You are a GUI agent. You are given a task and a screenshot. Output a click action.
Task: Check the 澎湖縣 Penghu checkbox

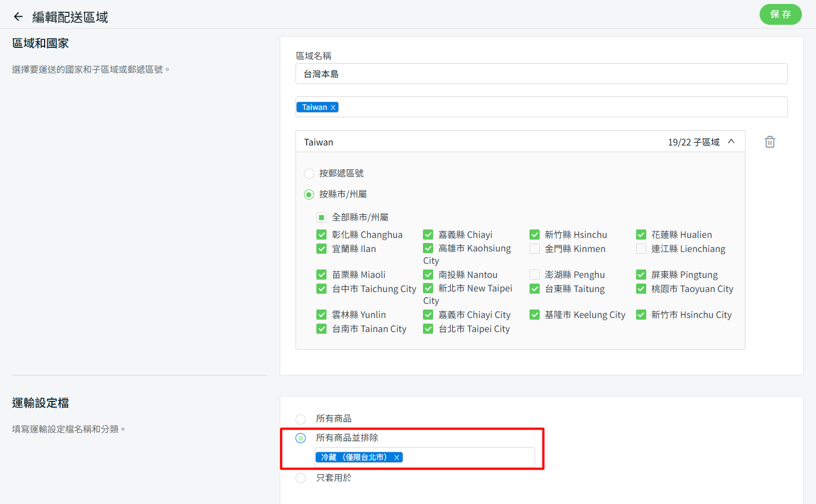pyautogui.click(x=535, y=275)
